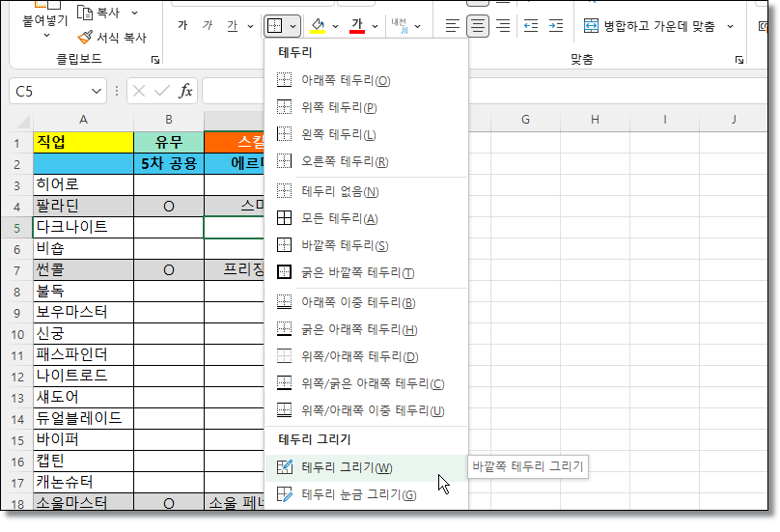Screen dimensions: 780x532
Task: Expand the Name Box dropdown
Action: [x=96, y=91]
